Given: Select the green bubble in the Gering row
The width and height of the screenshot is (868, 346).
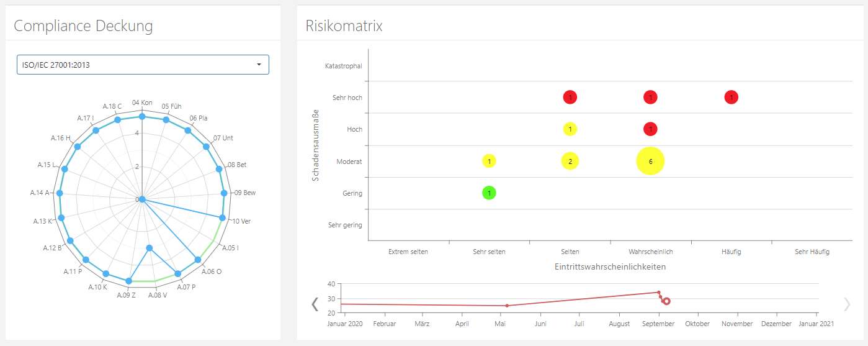Looking at the screenshot, I should (489, 193).
